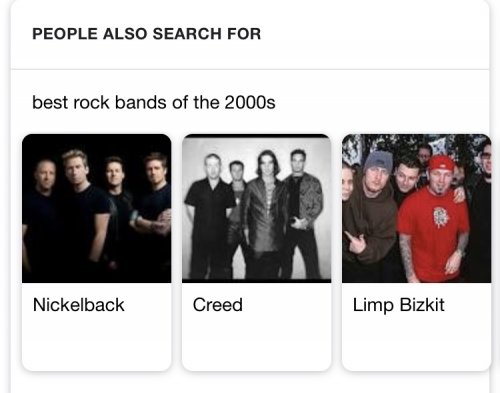Image resolution: width=500 pixels, height=393 pixels.
Task: Open the Limp Bizkit band photo
Action: [417, 208]
